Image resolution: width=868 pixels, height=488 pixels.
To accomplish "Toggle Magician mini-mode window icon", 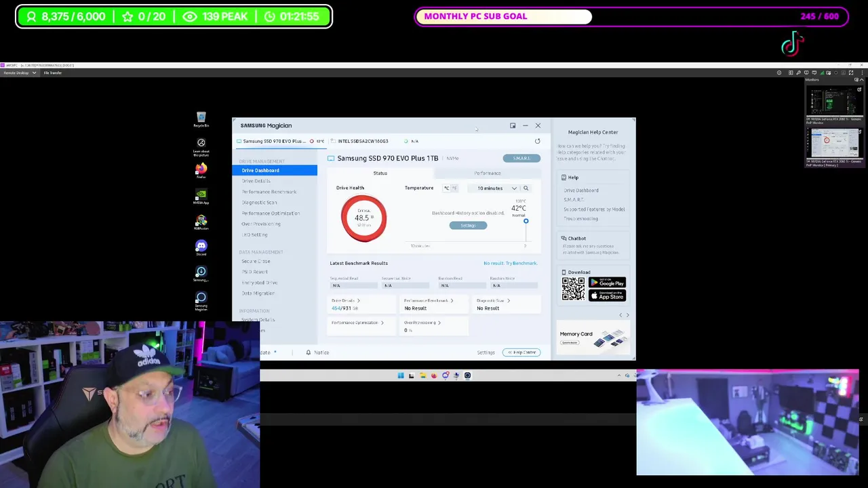I will click(513, 125).
